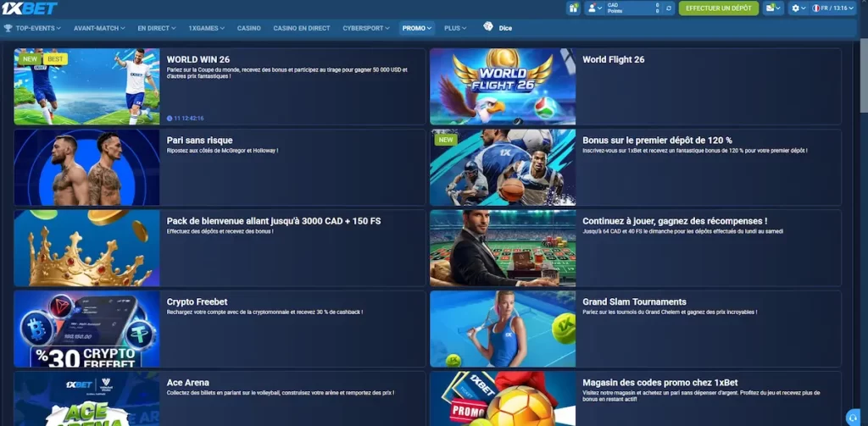Open the Grand Slam Tournaments promotion

(x=634, y=302)
